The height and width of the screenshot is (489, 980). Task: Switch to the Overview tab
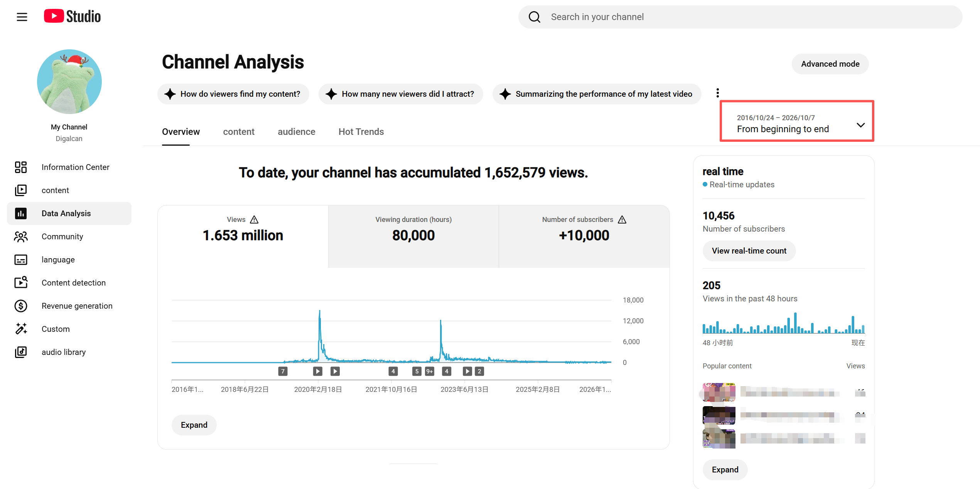click(181, 132)
